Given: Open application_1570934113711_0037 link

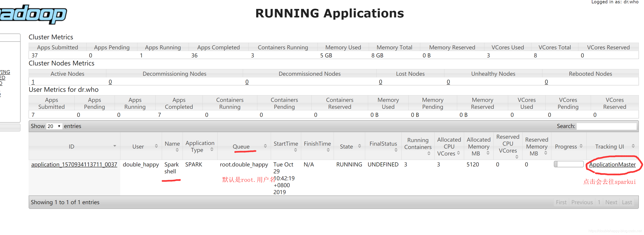Looking at the screenshot, I should [74, 165].
